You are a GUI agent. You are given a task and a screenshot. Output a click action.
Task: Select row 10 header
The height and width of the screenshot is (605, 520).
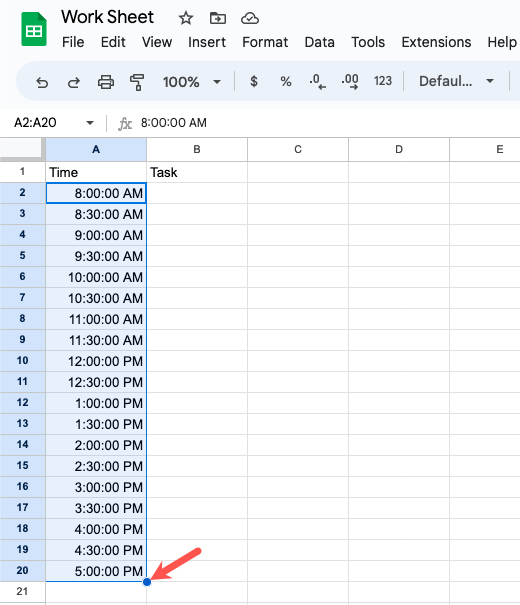pyautogui.click(x=22, y=361)
